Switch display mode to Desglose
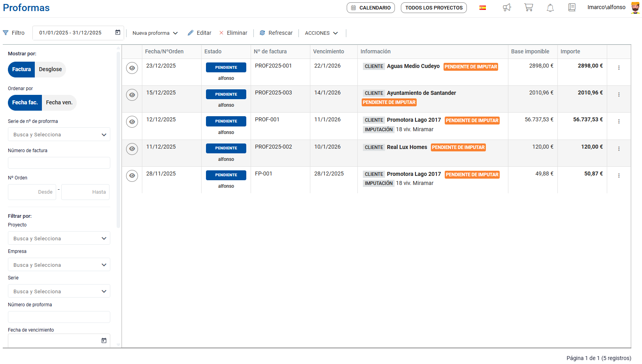This screenshot has width=642, height=364. (50, 69)
